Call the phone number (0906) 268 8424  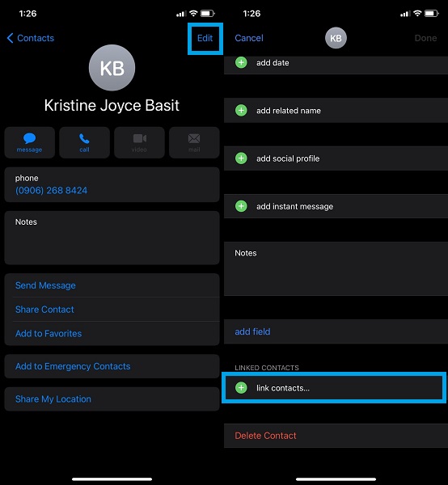tap(52, 190)
